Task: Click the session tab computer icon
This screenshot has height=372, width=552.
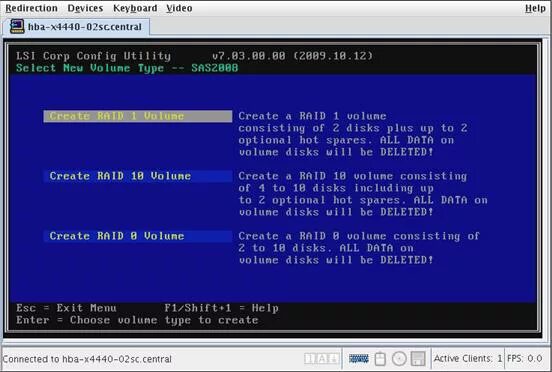Action: tap(17, 26)
